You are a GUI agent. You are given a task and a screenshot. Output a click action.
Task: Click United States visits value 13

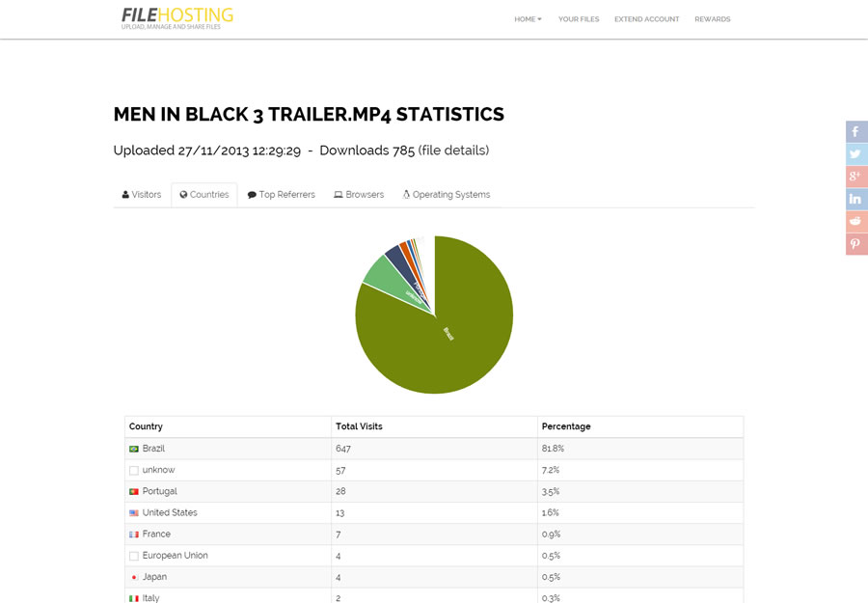coord(339,513)
